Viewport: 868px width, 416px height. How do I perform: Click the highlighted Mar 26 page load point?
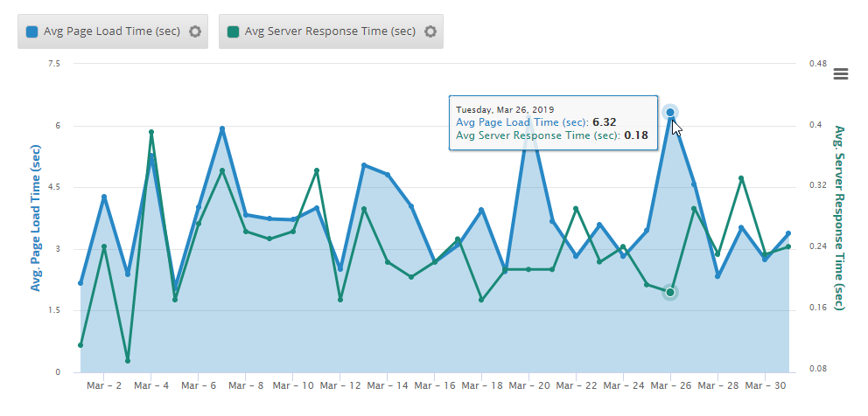pos(670,112)
